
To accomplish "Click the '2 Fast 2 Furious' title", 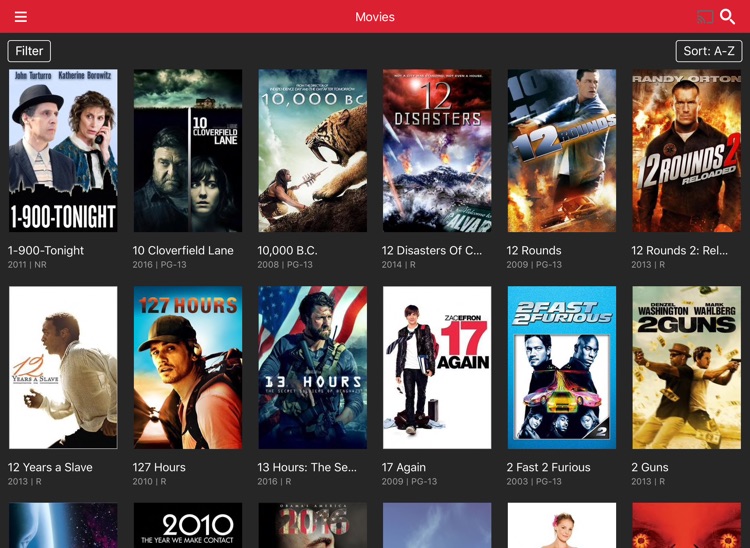I will (549, 467).
